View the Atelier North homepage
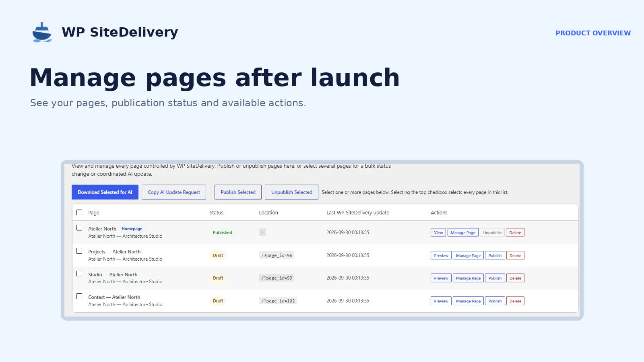The image size is (644, 362). [x=438, y=232]
